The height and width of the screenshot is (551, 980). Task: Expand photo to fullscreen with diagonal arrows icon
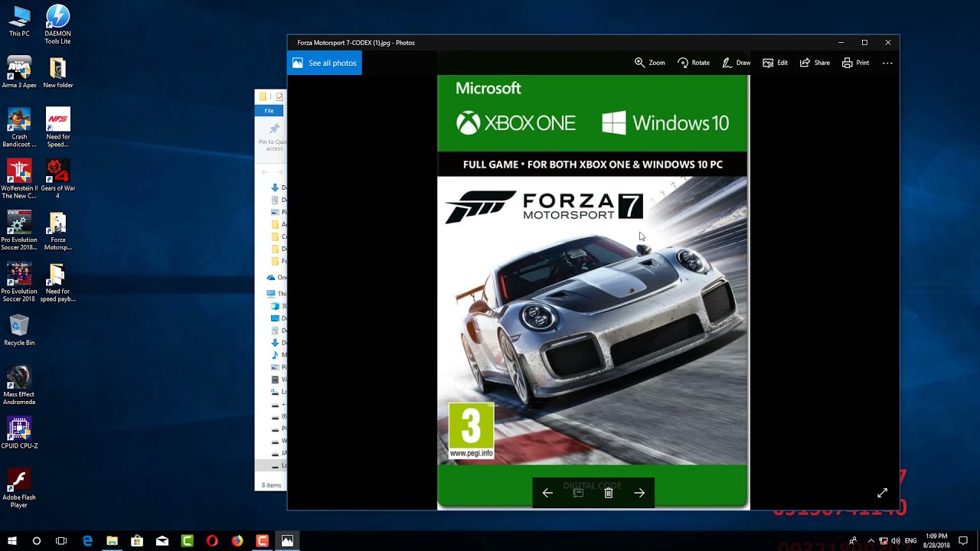click(882, 493)
